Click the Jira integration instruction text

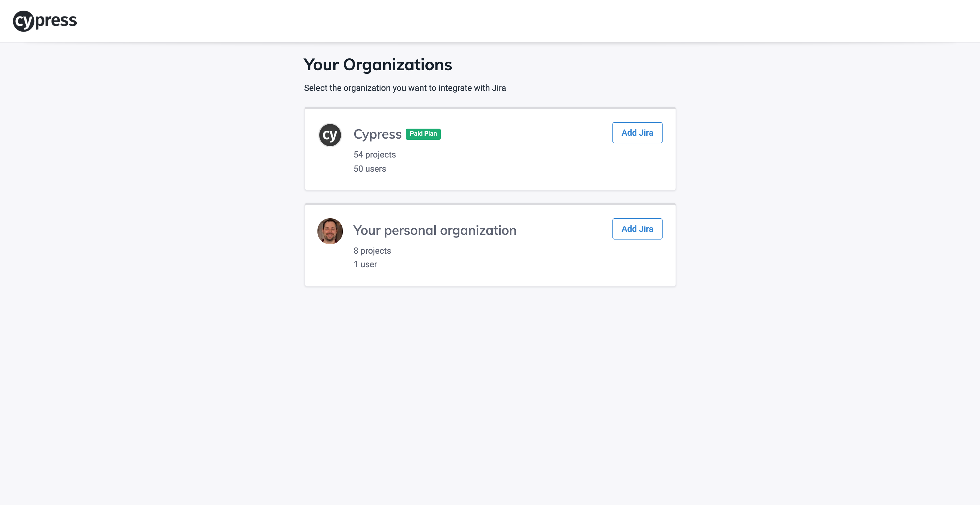pyautogui.click(x=405, y=88)
